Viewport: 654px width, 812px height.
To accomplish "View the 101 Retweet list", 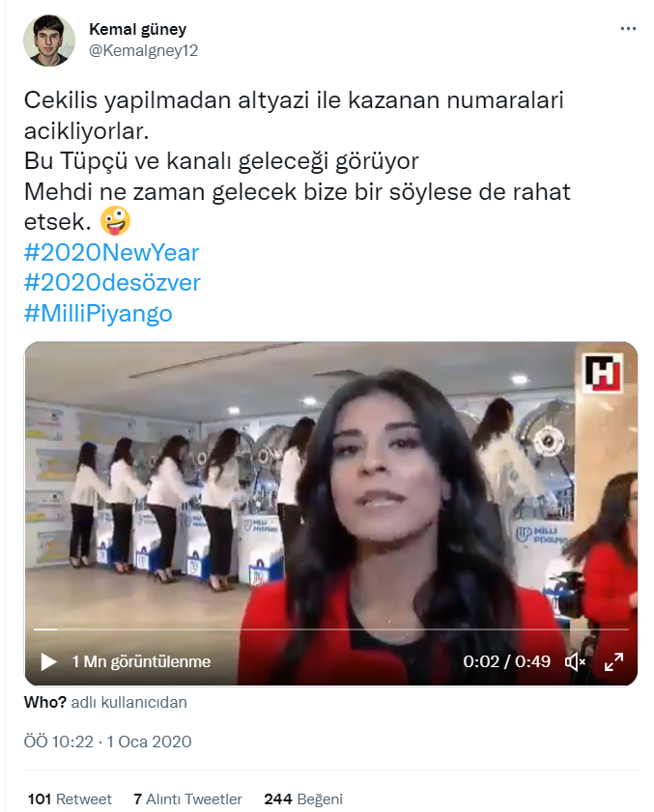I will click(70, 799).
